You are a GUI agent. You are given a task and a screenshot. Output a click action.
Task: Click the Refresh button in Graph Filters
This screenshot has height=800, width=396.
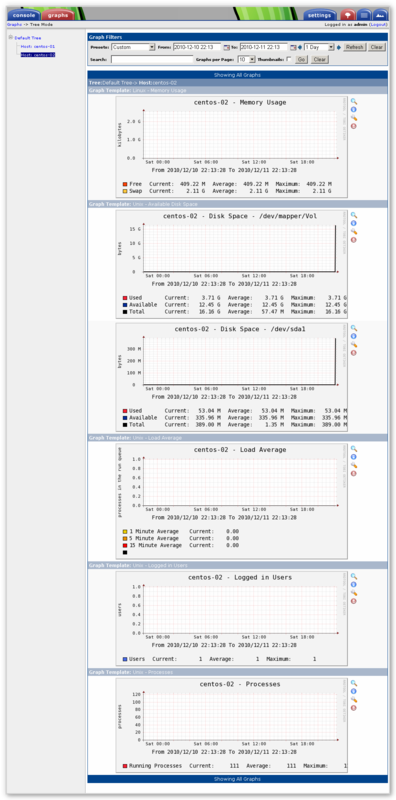[355, 47]
